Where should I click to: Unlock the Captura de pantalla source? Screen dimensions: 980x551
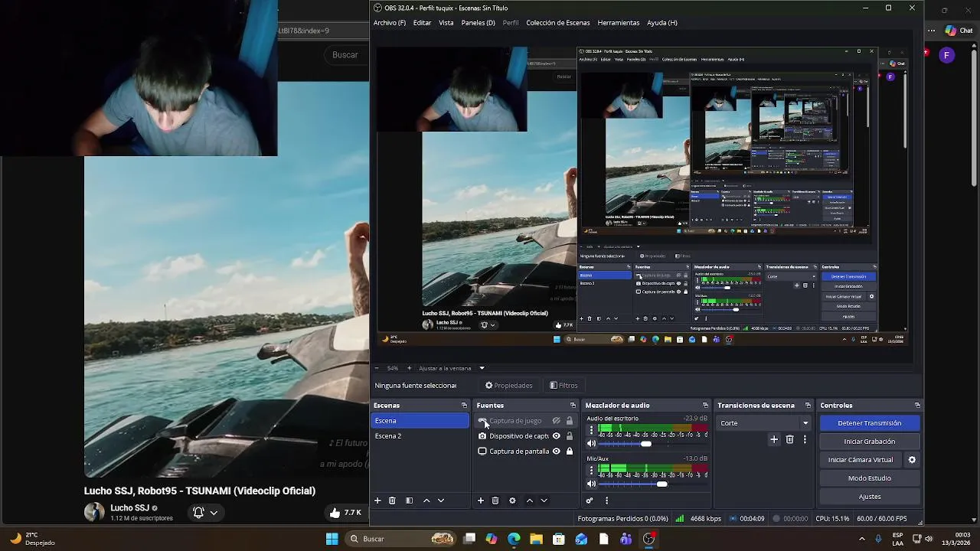click(x=569, y=452)
